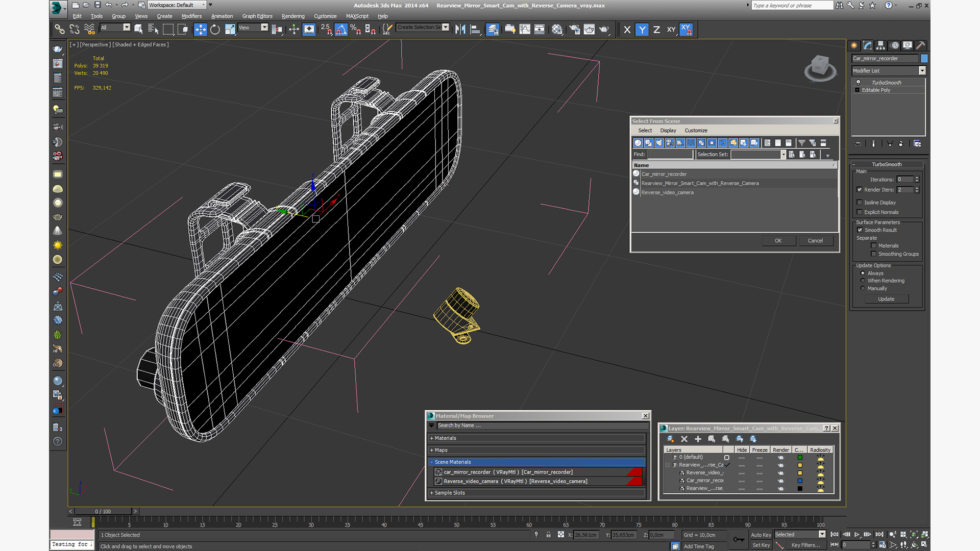The height and width of the screenshot is (551, 980).
Task: Enable the Isoline Display checkbox
Action: [860, 203]
